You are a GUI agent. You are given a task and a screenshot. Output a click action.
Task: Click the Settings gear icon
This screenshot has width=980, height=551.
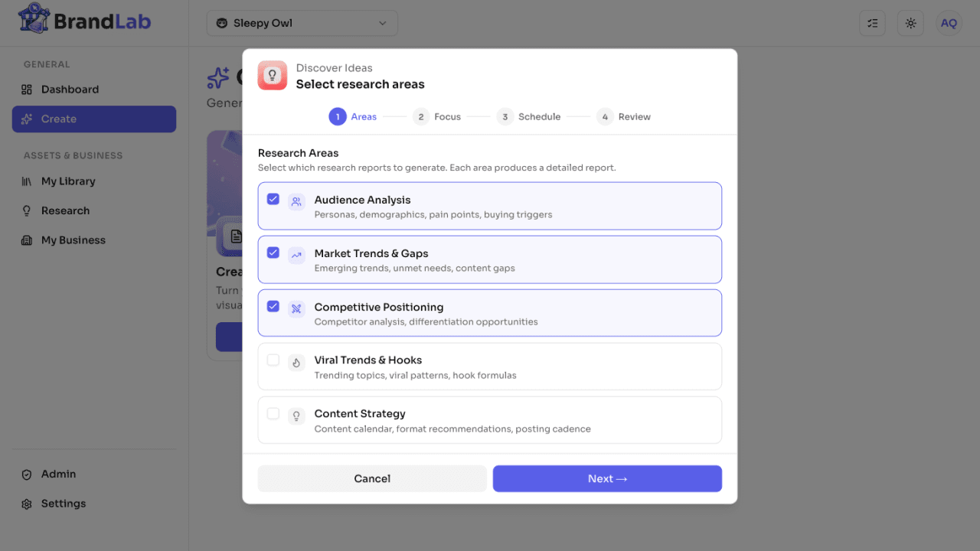tap(27, 504)
